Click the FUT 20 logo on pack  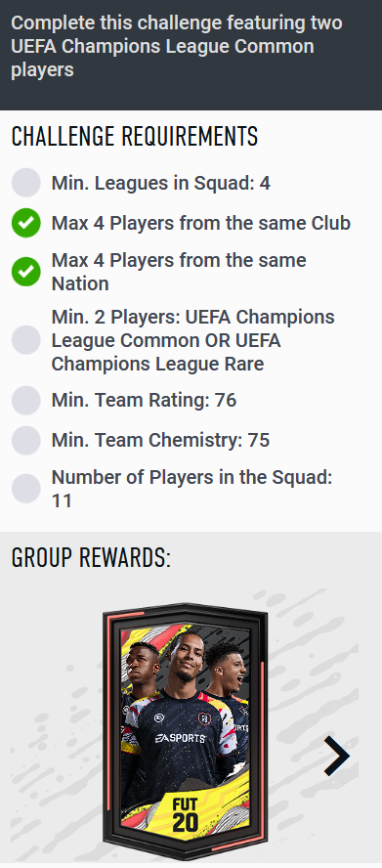click(x=185, y=813)
